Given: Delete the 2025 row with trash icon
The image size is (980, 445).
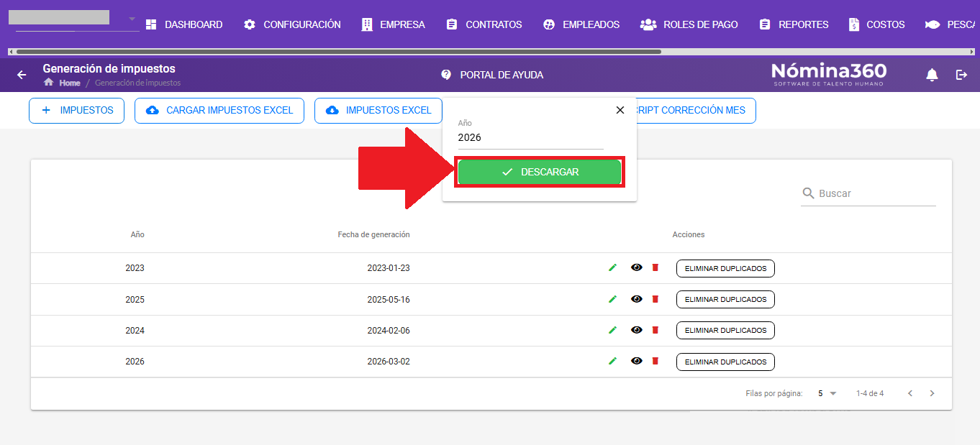Looking at the screenshot, I should pos(655,299).
